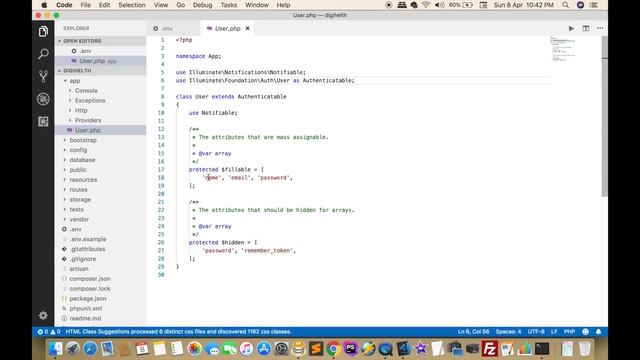Screen dimensions: 640x360
Task: Open the Extensions view
Action: click(43, 121)
